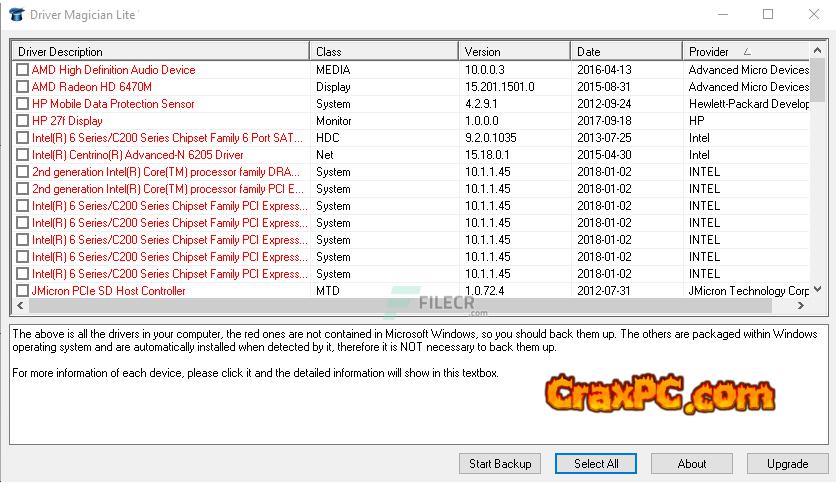Screen dimensions: 836x484
Task: Click the date 2013-07-25 cell
Action: 604,138
